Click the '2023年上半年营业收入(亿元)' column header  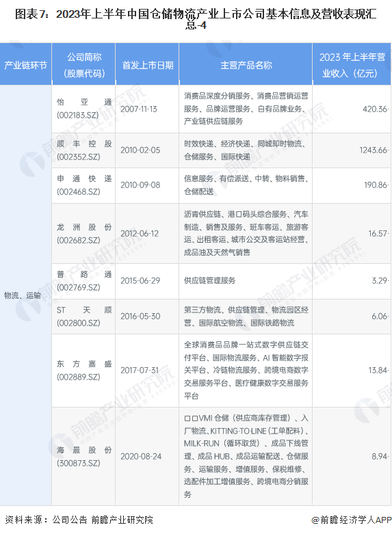pos(352,65)
